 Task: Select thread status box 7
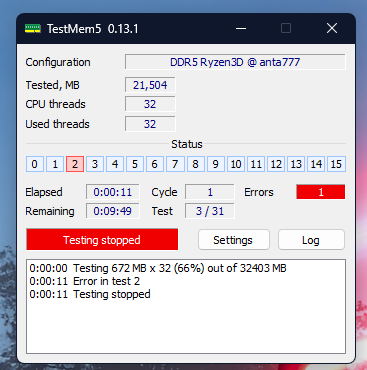pyautogui.click(x=175, y=164)
